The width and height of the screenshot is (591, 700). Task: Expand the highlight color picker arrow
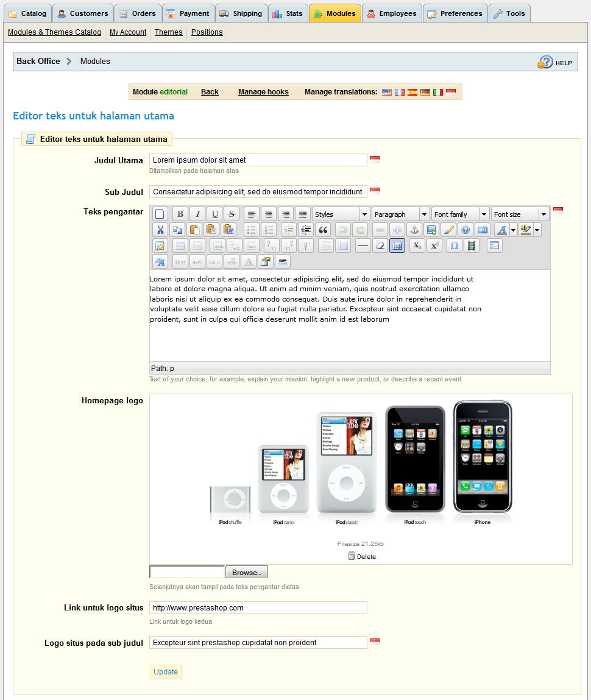click(x=537, y=230)
